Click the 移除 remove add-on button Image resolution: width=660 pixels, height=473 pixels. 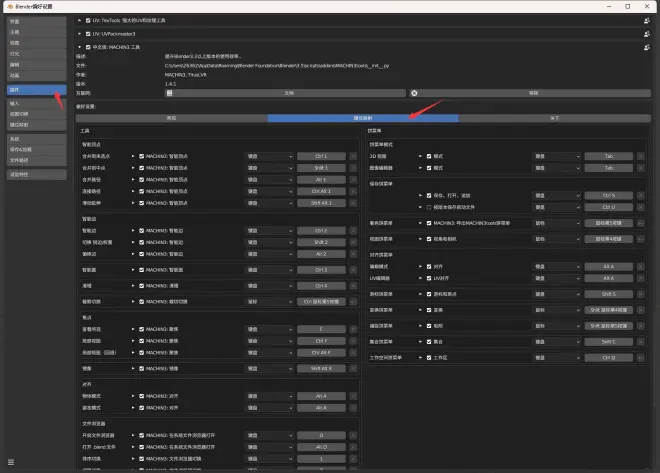pos(530,93)
